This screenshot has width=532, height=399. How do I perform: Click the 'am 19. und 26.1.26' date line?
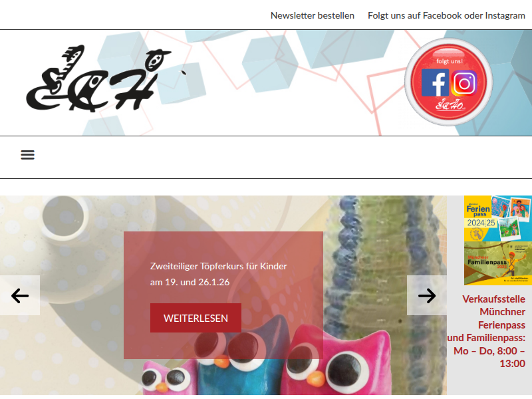(x=190, y=282)
